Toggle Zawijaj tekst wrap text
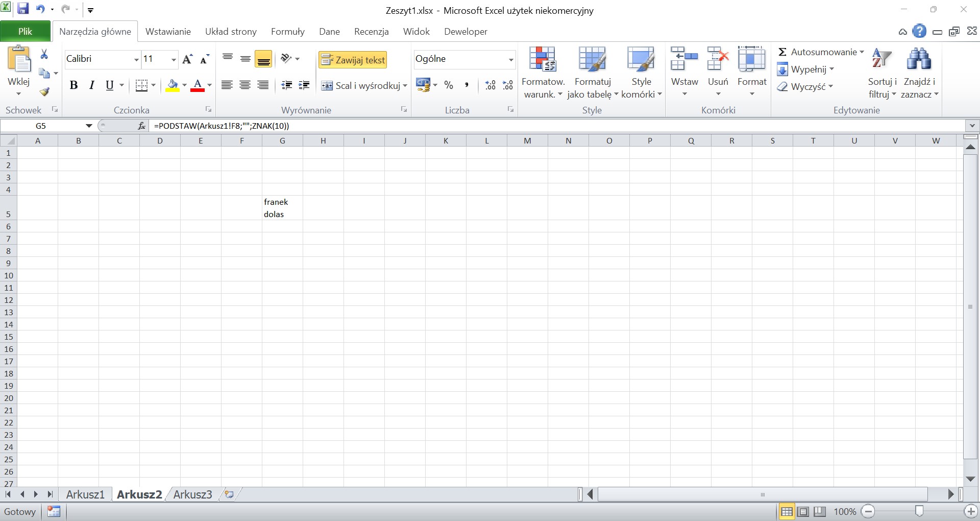 click(x=353, y=60)
